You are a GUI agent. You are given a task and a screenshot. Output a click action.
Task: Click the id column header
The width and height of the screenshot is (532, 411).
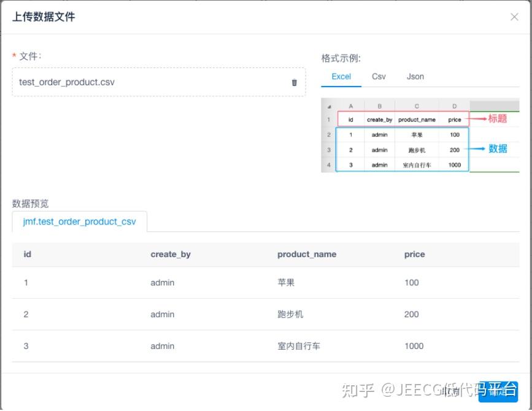pos(28,255)
